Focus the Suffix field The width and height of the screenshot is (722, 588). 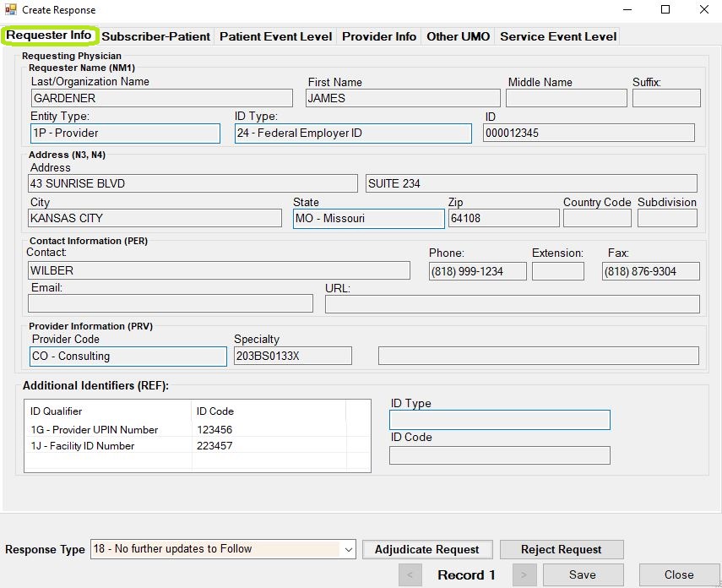(x=666, y=98)
